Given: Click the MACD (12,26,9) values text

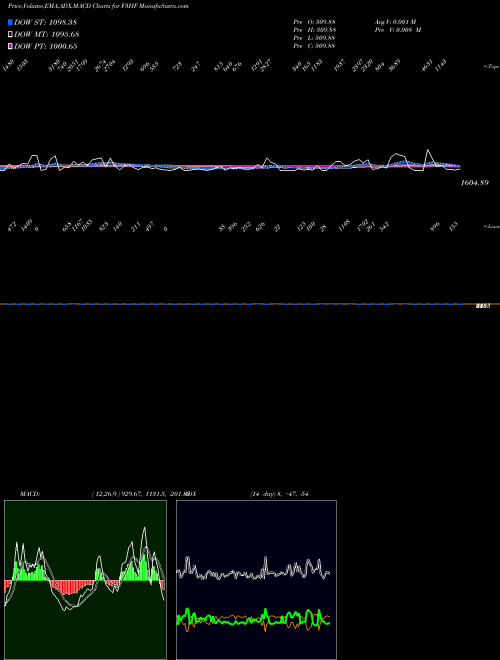Looking at the screenshot, I should click(x=139, y=494).
